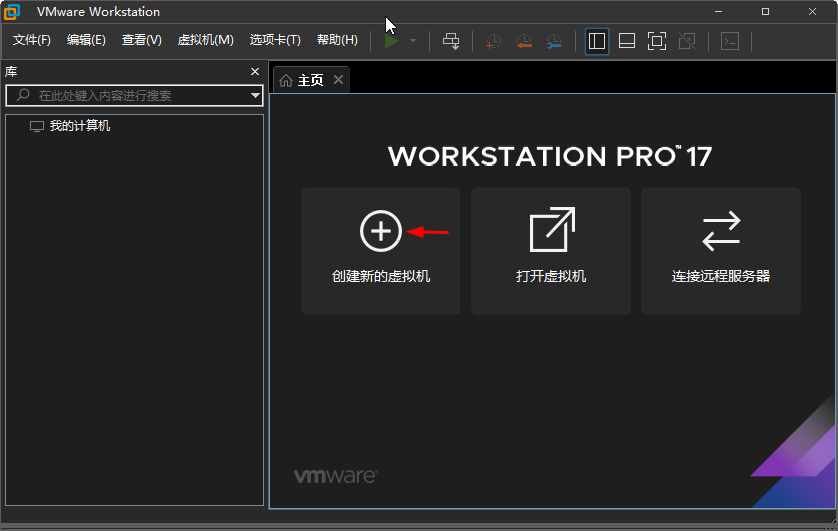
Task: Minimize the VMware Workstation window
Action: (x=718, y=11)
